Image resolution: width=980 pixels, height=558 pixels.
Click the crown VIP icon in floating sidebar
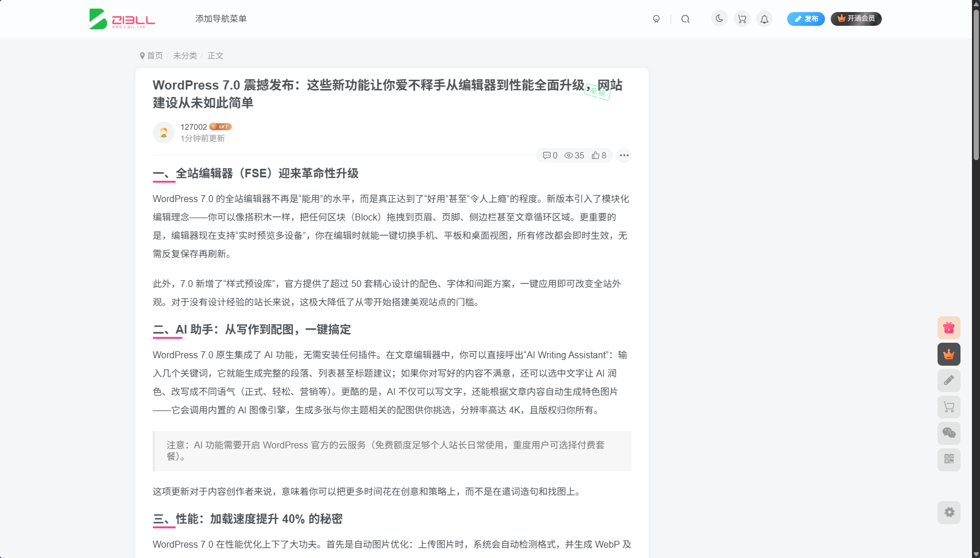click(x=949, y=354)
